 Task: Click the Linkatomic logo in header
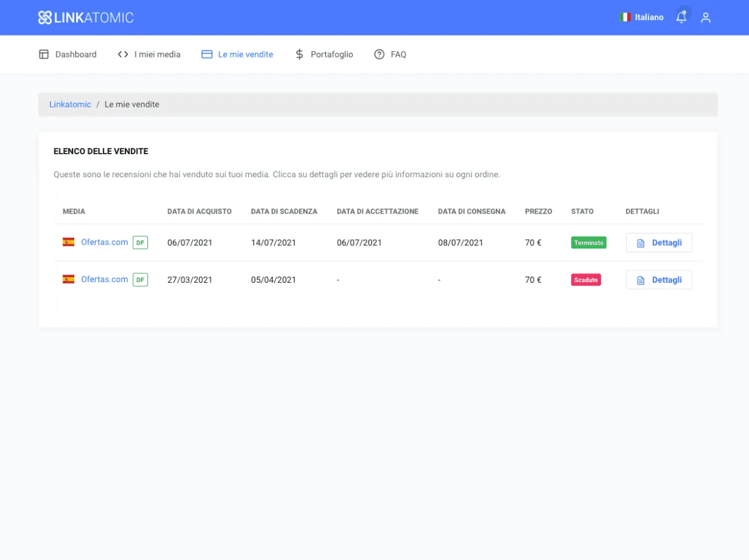click(x=86, y=17)
